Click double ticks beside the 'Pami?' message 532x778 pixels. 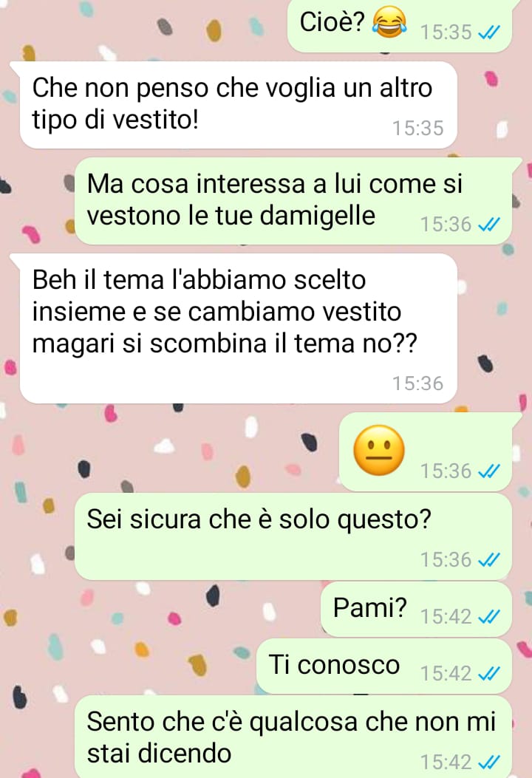(x=488, y=617)
